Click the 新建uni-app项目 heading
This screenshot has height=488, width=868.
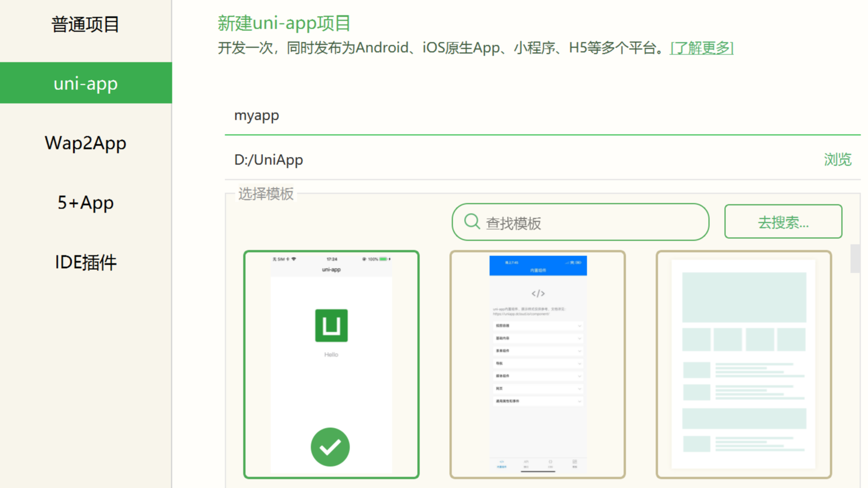point(284,23)
